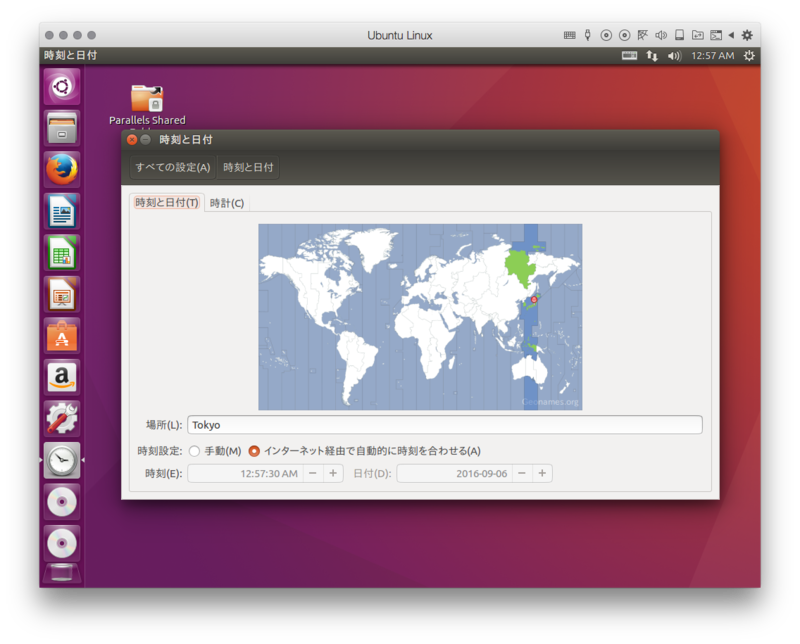Screen dimensions: 800x644
Task: Click Parallels network flag icon in title bar
Action: [642, 35]
